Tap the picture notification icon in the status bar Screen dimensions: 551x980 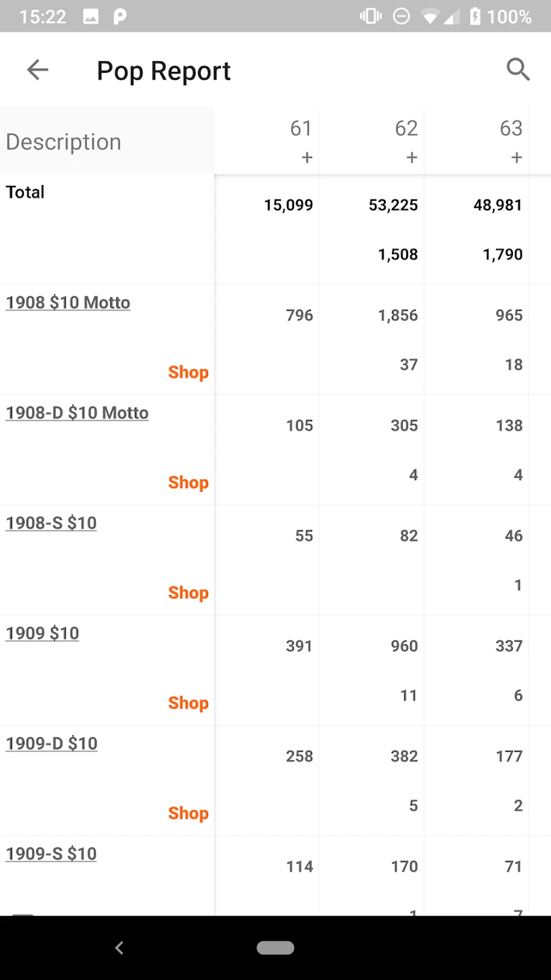(90, 16)
